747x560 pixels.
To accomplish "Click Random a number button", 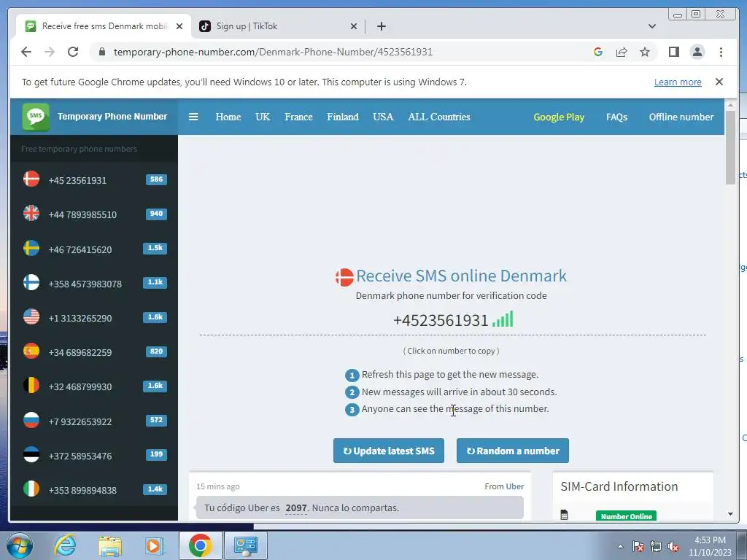I will pyautogui.click(x=513, y=451).
